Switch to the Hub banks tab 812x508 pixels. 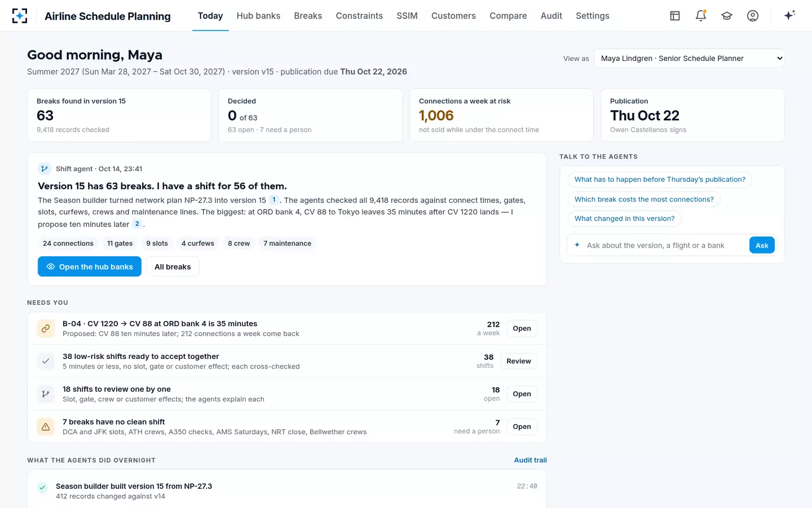pos(258,16)
